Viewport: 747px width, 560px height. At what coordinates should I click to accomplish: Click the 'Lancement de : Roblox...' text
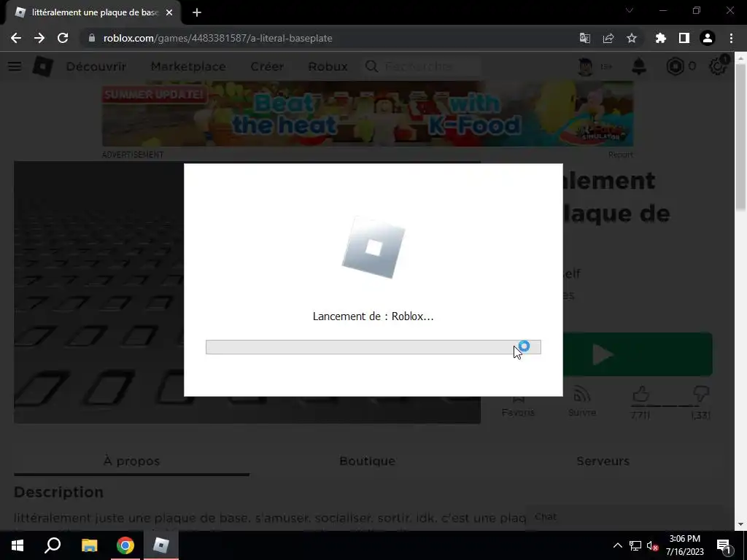[373, 316]
